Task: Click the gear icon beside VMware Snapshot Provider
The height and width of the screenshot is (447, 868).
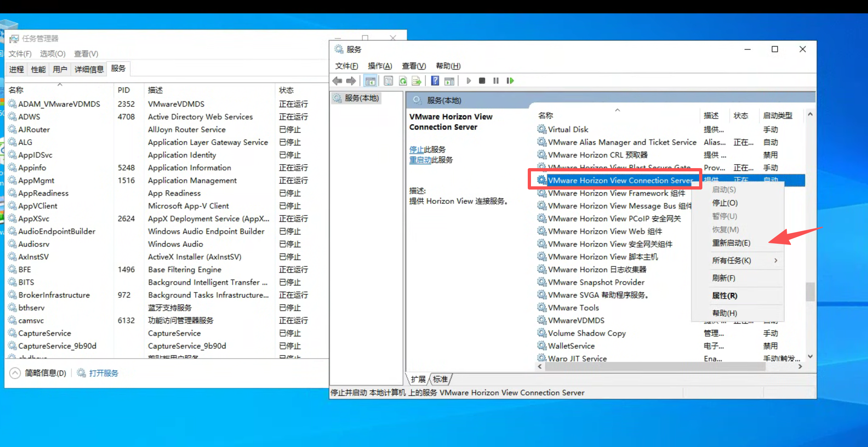Action: pos(541,282)
